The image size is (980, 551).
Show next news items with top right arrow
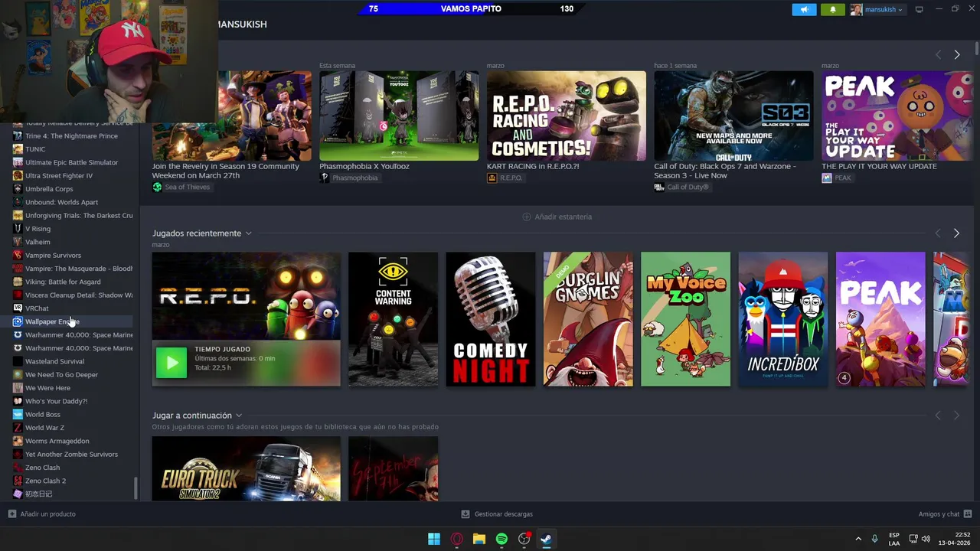956,54
